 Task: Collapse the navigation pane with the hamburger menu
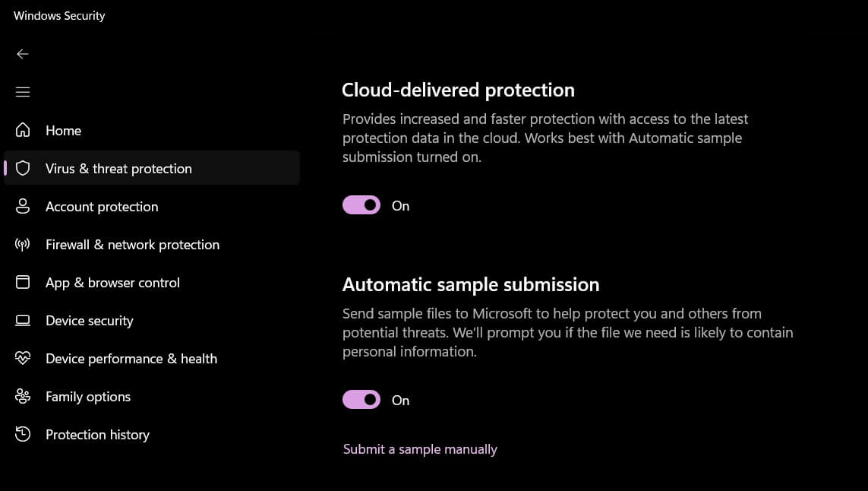[23, 91]
